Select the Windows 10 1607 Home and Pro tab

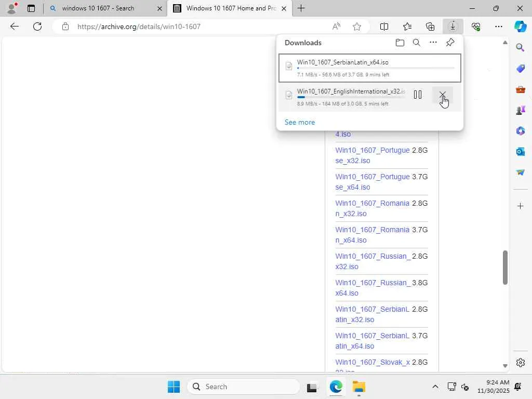coord(231,8)
